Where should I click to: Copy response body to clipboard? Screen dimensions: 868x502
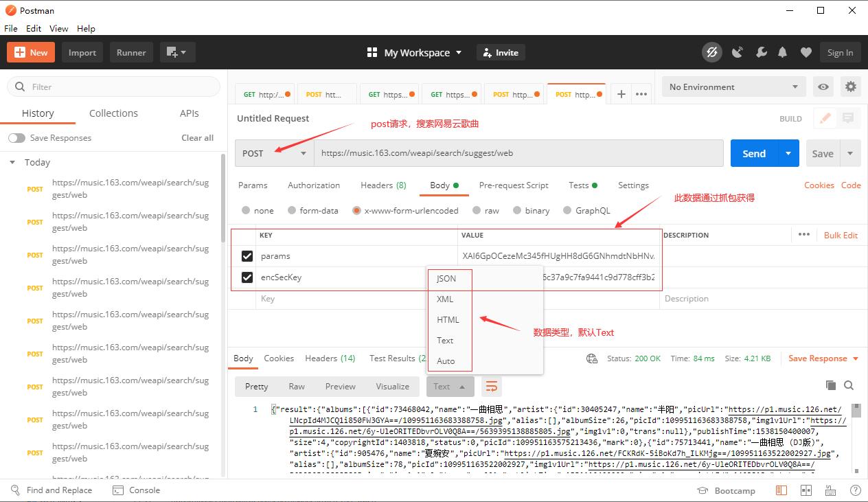(831, 385)
